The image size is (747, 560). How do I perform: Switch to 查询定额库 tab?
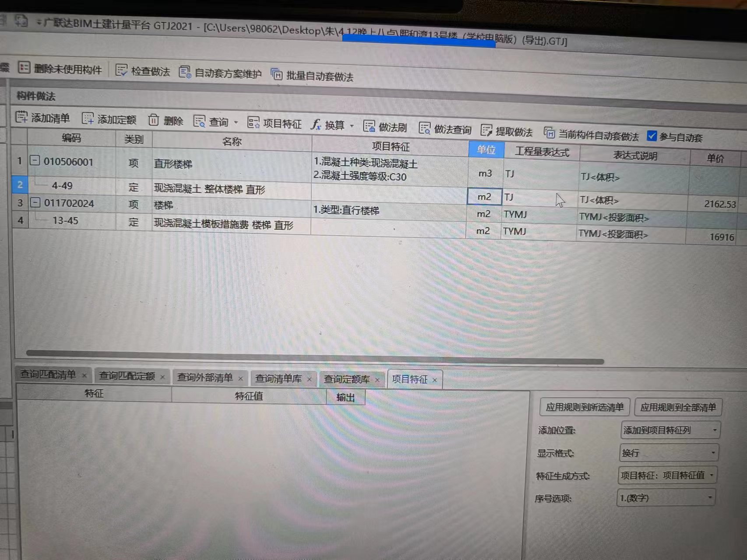click(x=347, y=379)
